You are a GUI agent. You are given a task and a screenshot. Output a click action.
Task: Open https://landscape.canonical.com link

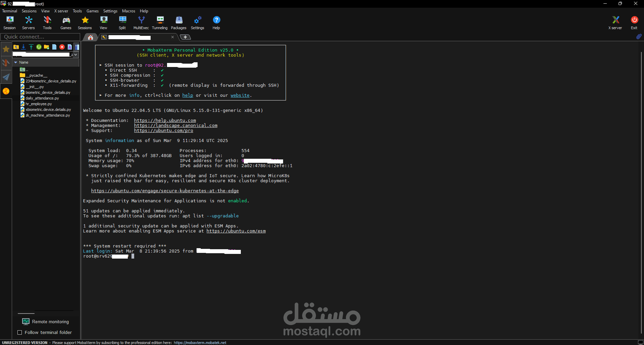click(176, 126)
